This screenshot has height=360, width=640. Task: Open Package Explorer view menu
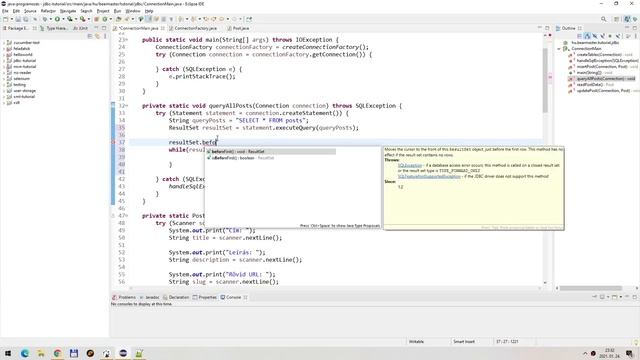[105, 36]
